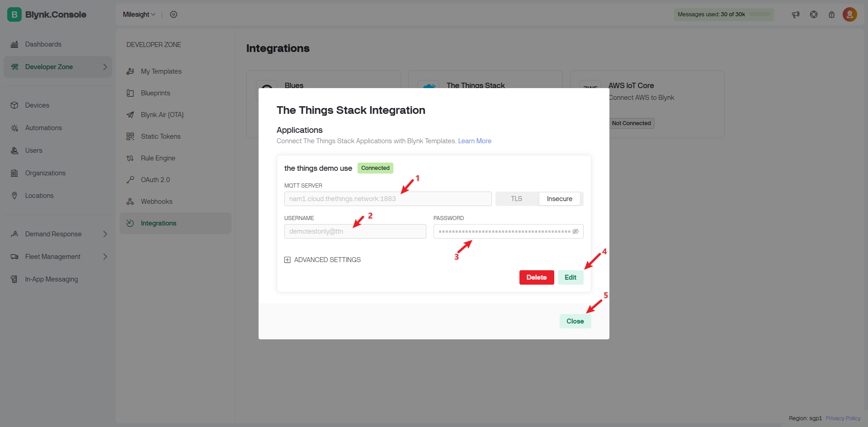Click the Connected status badge

tap(375, 168)
